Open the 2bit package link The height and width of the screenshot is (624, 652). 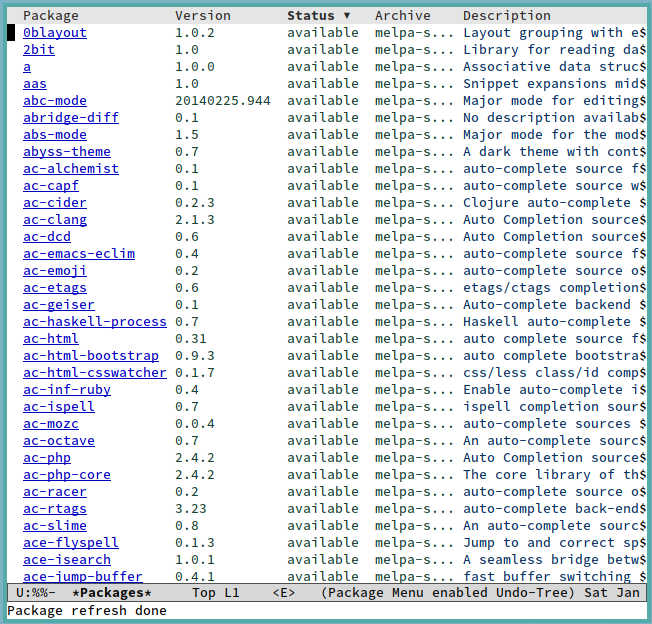[x=39, y=49]
